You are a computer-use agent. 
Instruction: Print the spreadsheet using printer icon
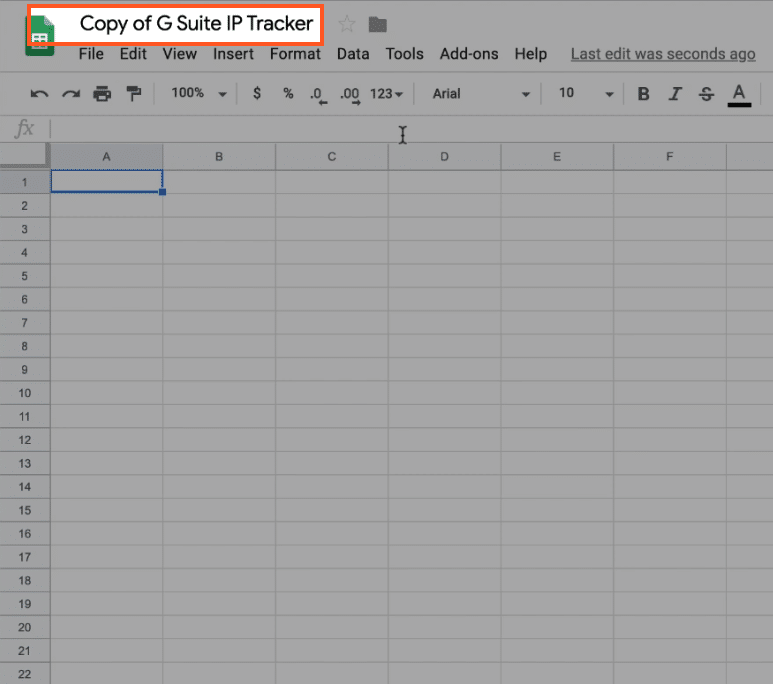[102, 93]
